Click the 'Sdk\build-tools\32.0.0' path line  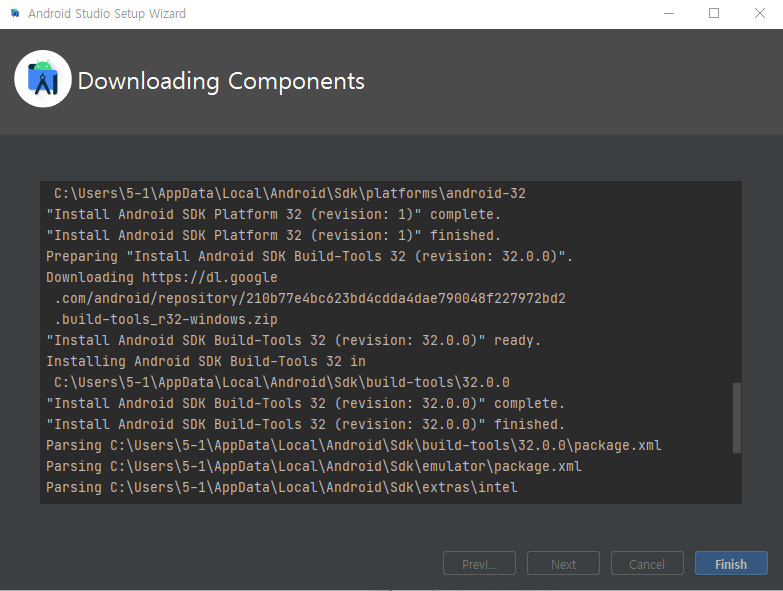pos(282,382)
